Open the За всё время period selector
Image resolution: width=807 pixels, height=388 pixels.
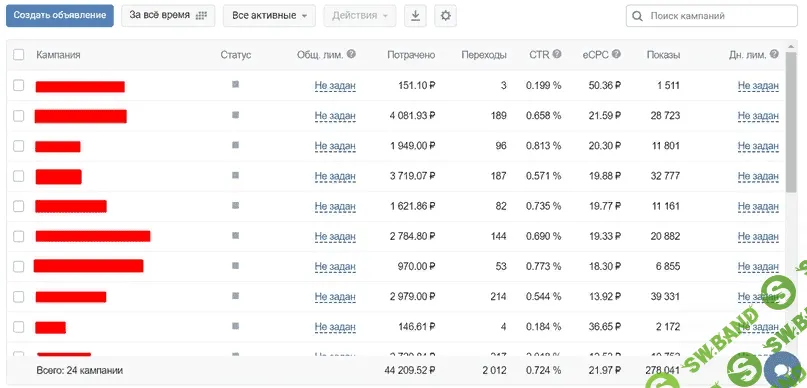pos(168,16)
